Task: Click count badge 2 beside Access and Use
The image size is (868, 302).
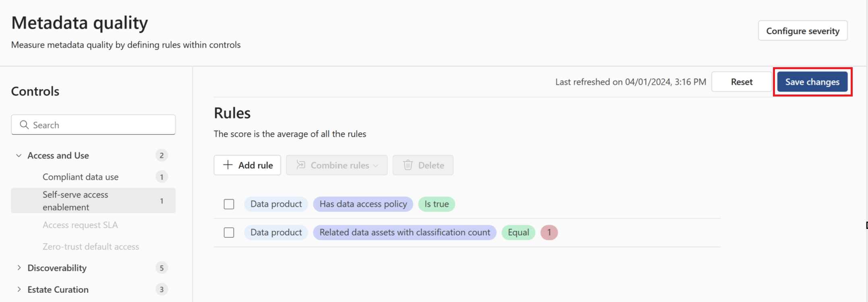Action: [x=162, y=156]
